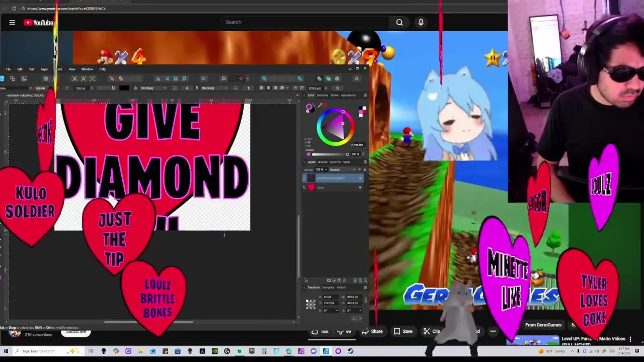Click the YouTube search input field
This screenshot has width=644, height=362.
304,22
